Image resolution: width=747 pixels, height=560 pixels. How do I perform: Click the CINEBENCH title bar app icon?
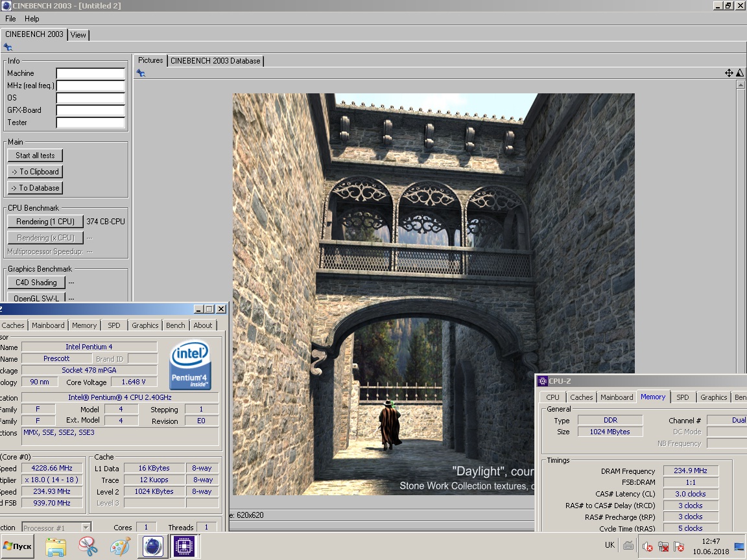pos(6,6)
